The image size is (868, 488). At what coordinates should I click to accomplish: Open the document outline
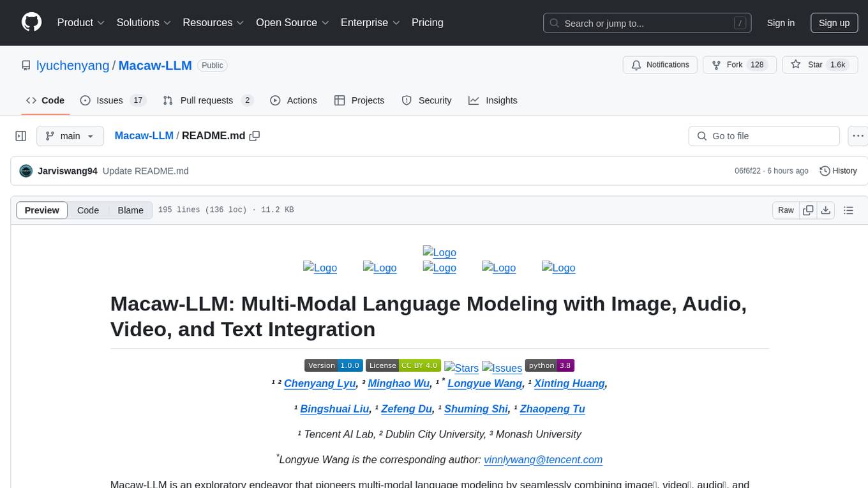coord(848,210)
